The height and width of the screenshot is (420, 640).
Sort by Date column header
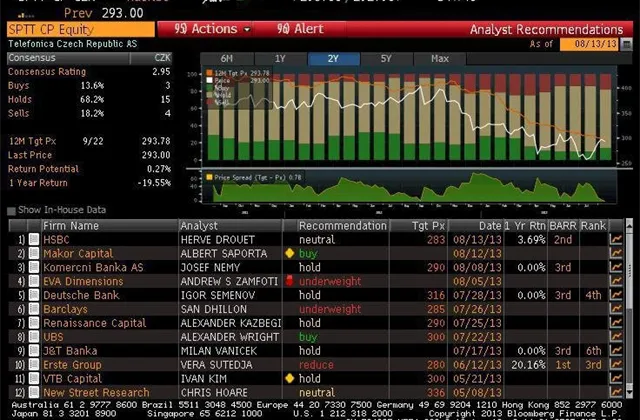476,226
